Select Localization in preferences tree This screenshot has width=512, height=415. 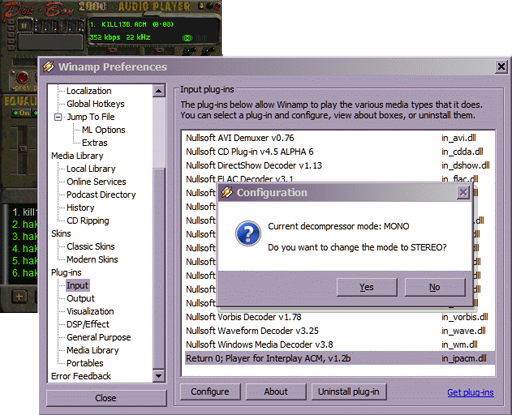tap(89, 91)
